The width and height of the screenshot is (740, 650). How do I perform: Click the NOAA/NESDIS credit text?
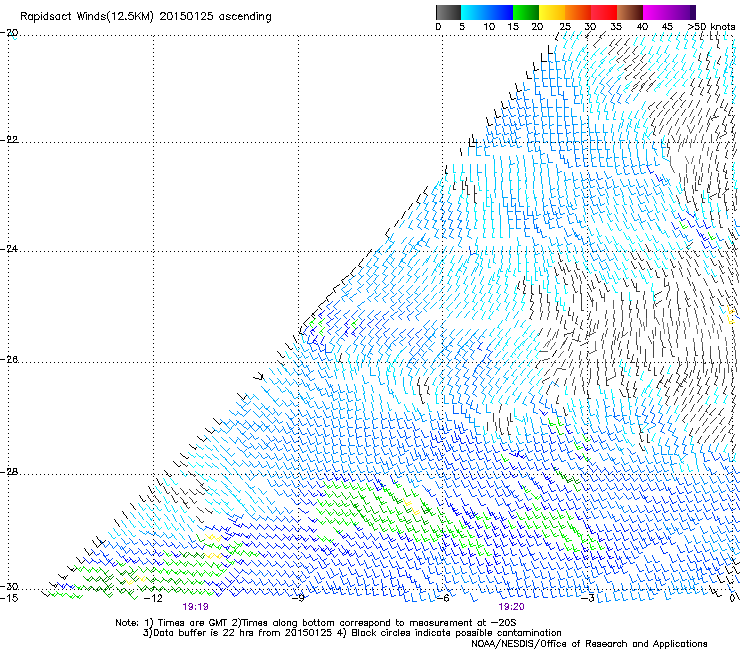[589, 643]
